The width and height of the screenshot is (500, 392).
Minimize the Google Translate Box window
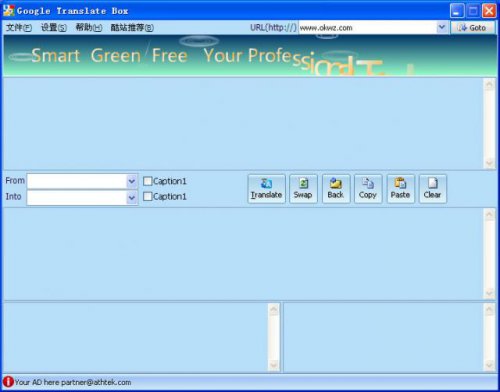point(456,11)
